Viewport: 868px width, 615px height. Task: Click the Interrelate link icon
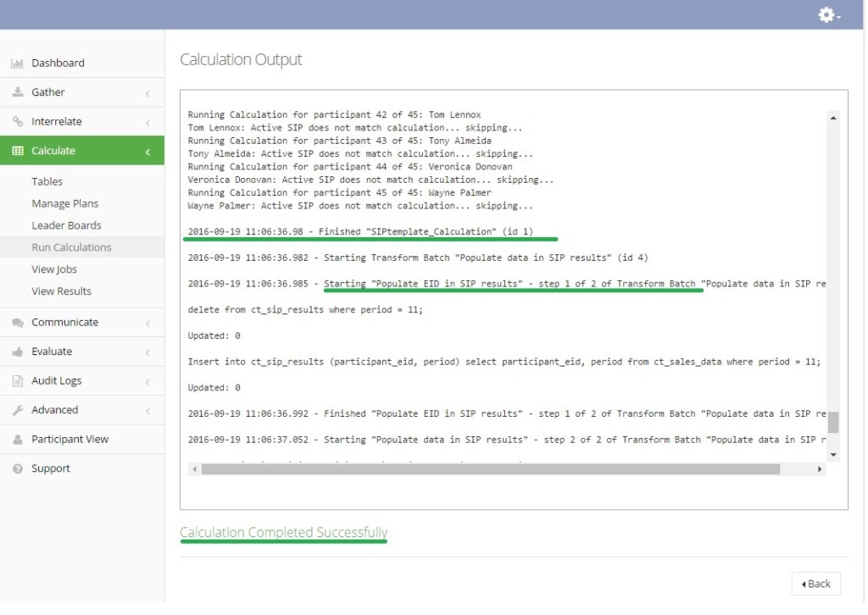click(18, 121)
